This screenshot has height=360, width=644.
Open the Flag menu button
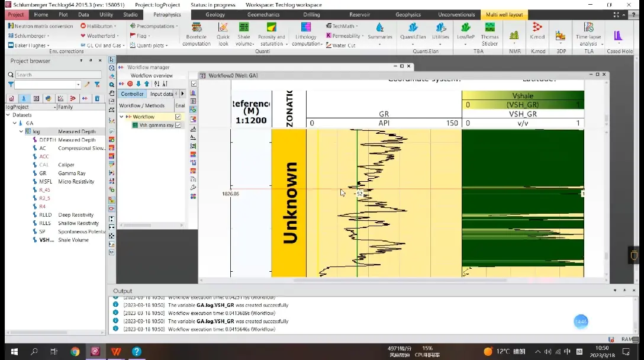coord(140,36)
